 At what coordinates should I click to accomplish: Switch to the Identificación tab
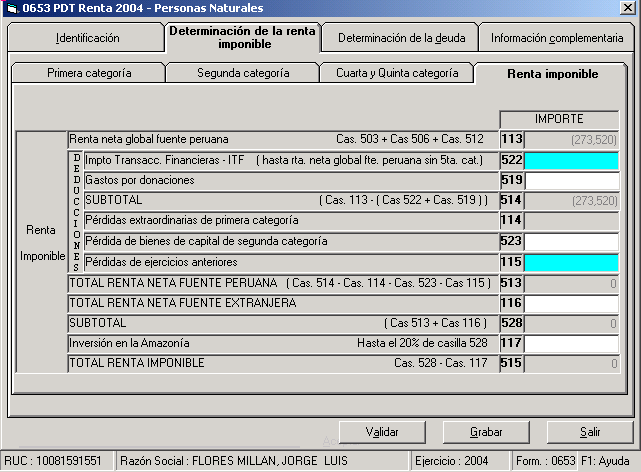click(87, 38)
